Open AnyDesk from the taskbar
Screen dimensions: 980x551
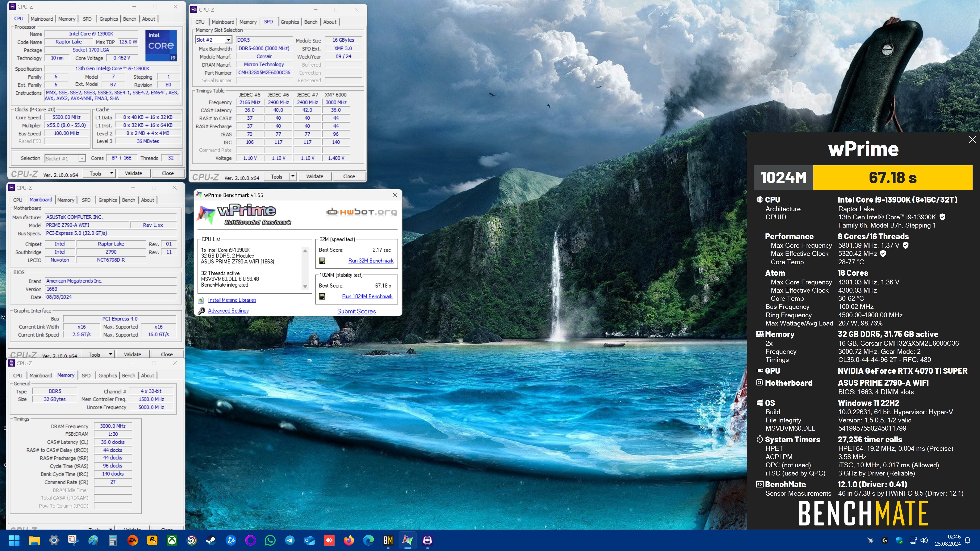[329, 540]
